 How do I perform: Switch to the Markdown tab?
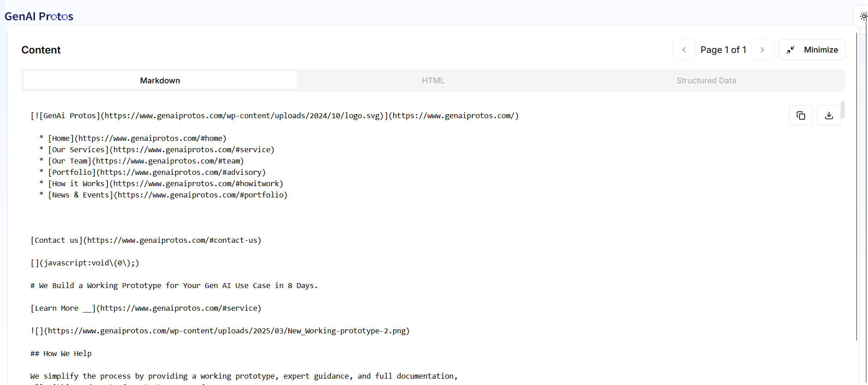(160, 80)
